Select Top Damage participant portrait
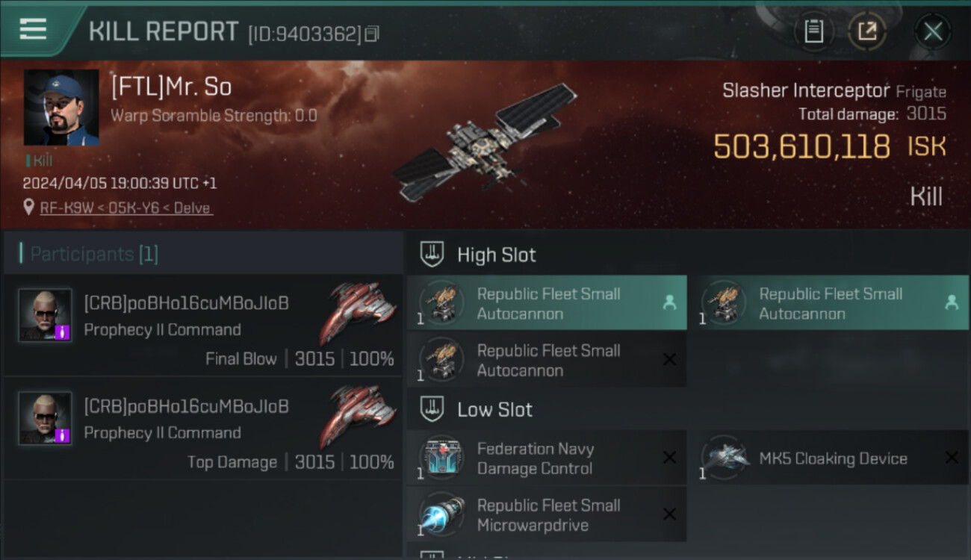This screenshot has width=971, height=560. (45, 418)
